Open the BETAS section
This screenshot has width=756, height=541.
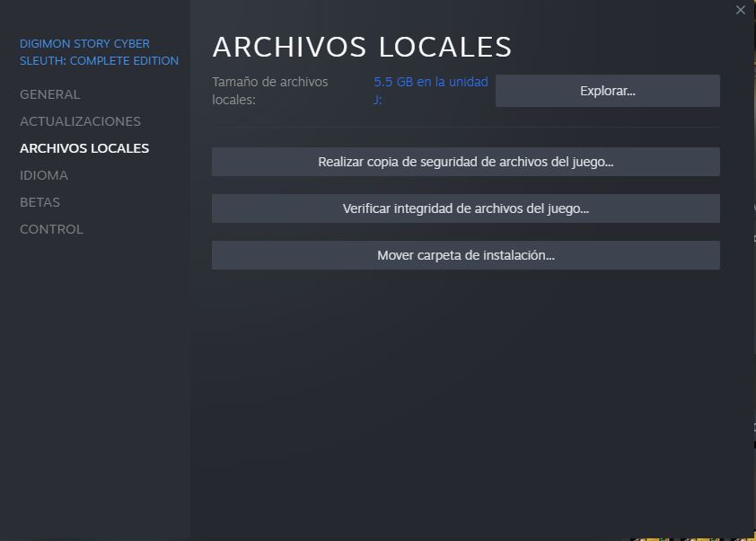coord(40,203)
